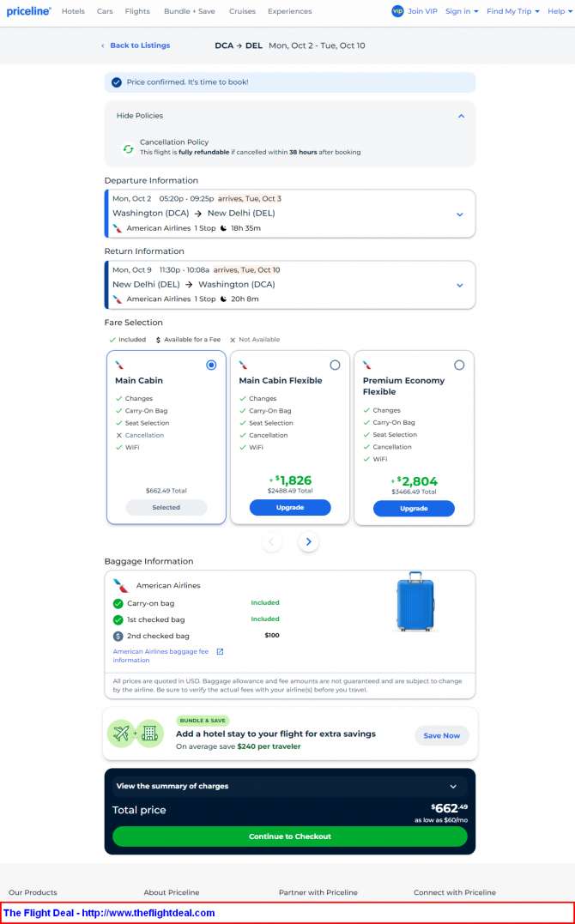The width and height of the screenshot is (575, 924).
Task: Click the back arrow beside Back to Listings
Action: coord(103,45)
